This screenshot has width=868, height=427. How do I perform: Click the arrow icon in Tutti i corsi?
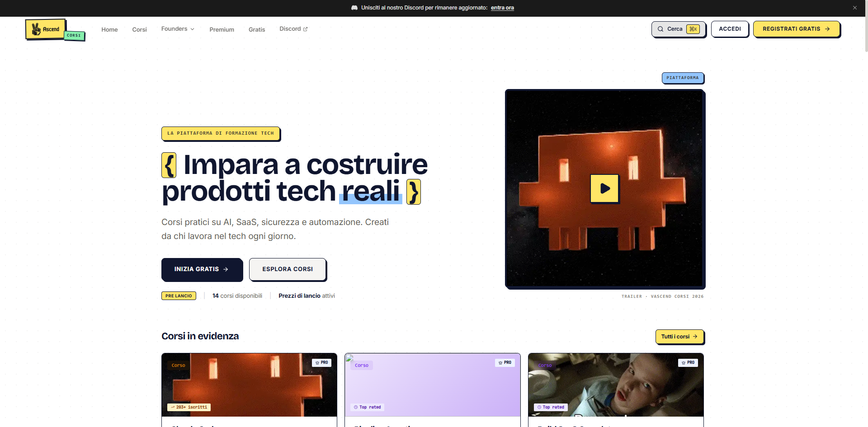tap(695, 337)
